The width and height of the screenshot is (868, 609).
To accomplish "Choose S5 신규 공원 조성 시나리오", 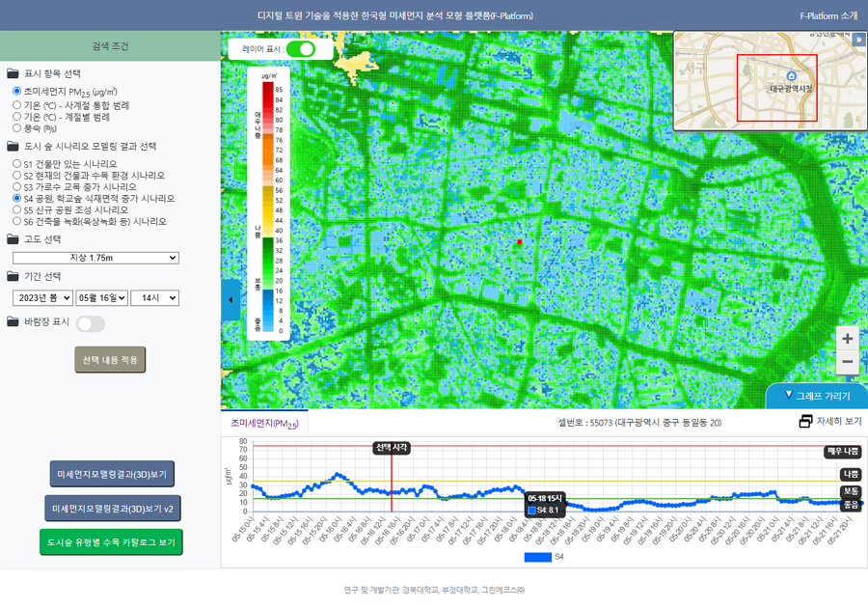I will point(17,210).
